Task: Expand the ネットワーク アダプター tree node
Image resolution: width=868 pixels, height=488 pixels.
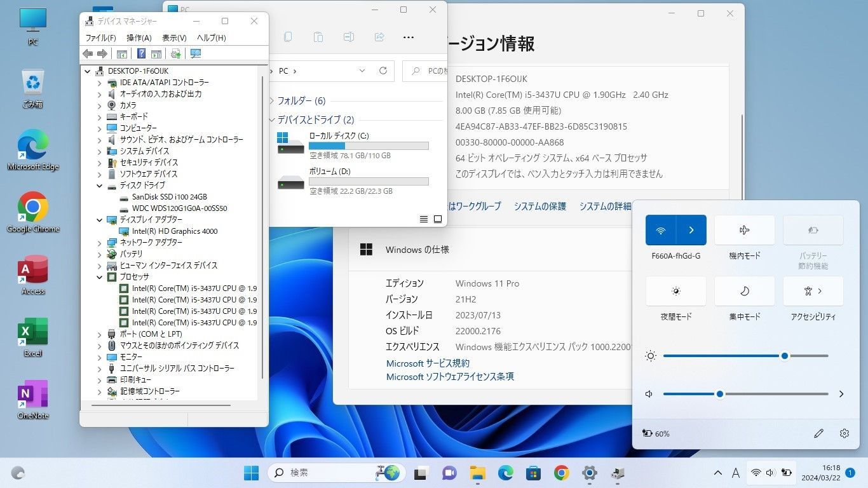Action: pyautogui.click(x=100, y=243)
